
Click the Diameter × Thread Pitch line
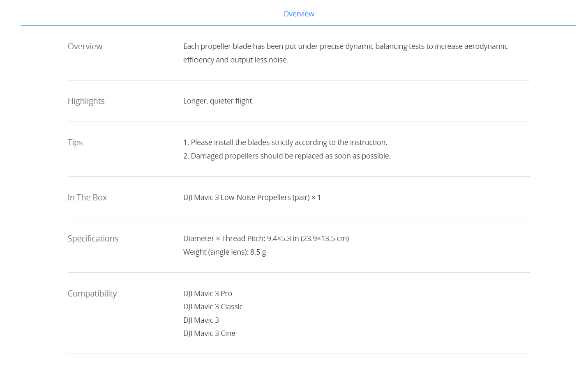(x=266, y=239)
